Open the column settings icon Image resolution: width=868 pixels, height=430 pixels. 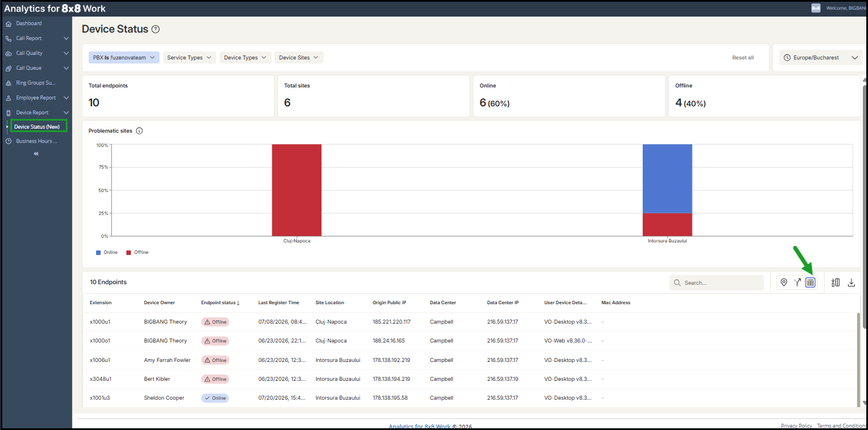click(835, 282)
